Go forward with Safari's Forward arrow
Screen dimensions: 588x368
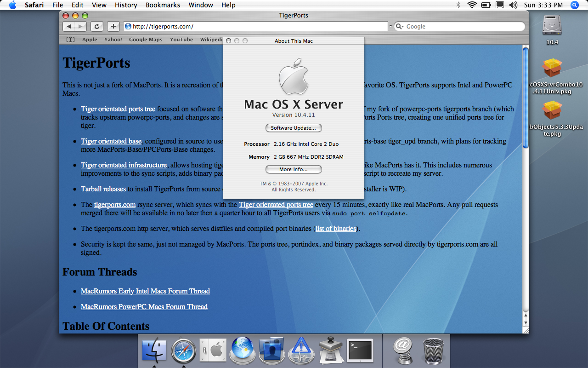[80, 26]
